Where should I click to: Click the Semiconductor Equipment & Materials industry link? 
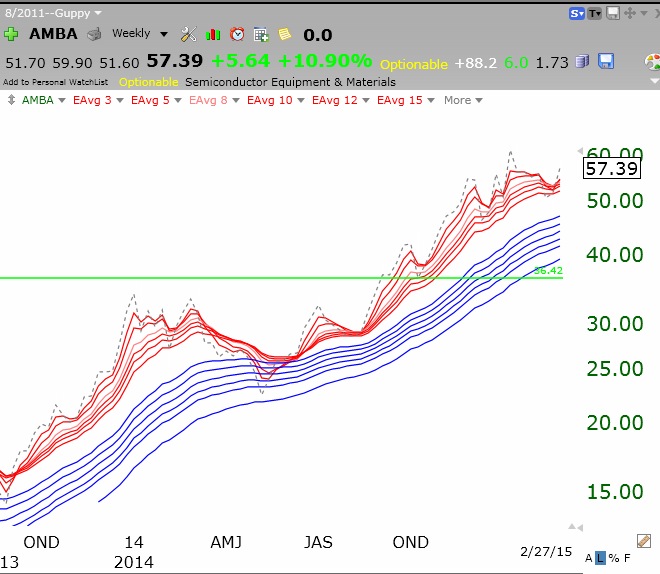(x=290, y=82)
